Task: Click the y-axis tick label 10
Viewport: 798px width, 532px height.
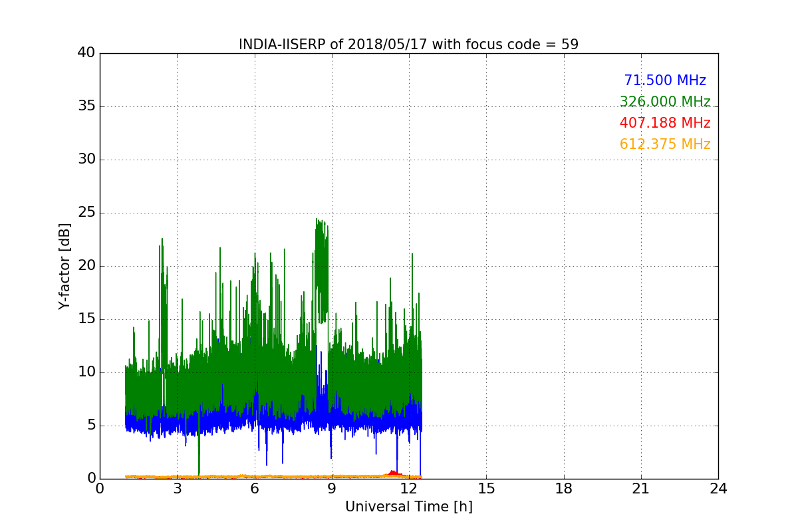Action: (86, 372)
